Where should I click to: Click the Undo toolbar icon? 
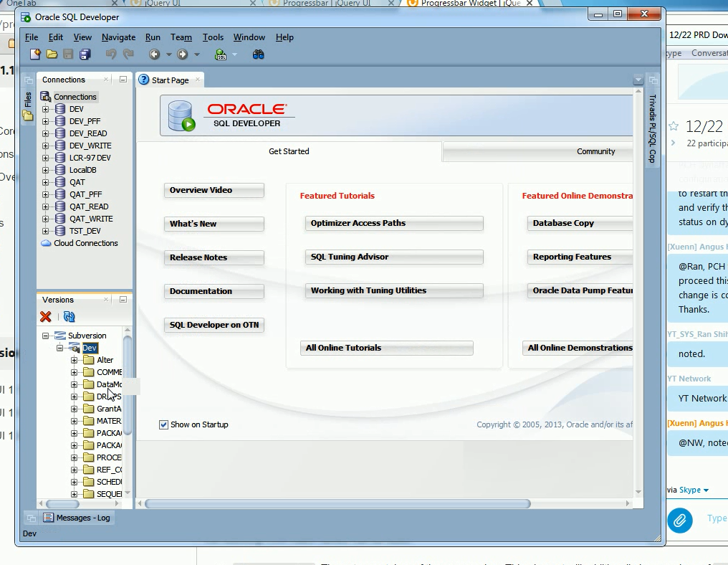(111, 54)
